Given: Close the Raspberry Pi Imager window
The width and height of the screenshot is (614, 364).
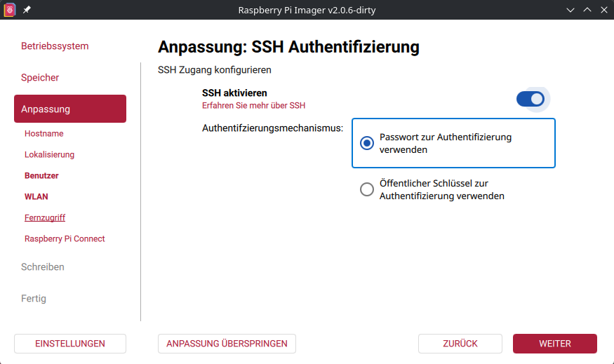Looking at the screenshot, I should 603,10.
